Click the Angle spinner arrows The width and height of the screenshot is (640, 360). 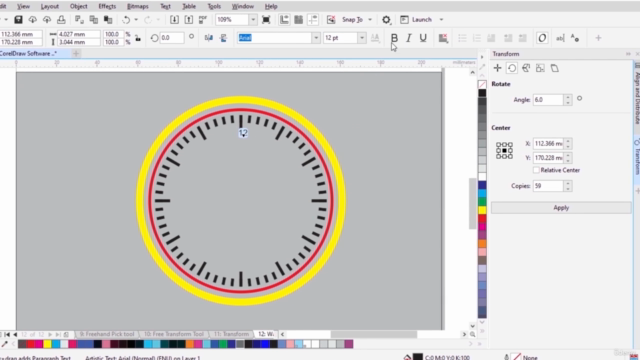(x=568, y=100)
